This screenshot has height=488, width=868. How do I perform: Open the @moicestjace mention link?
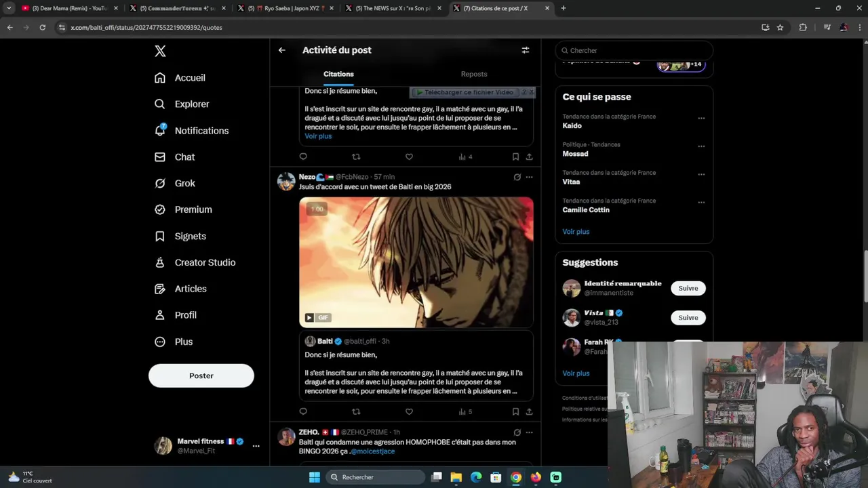[372, 451]
